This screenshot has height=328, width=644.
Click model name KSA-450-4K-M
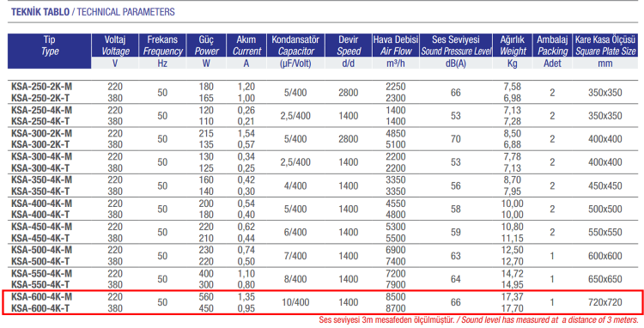[41, 227]
